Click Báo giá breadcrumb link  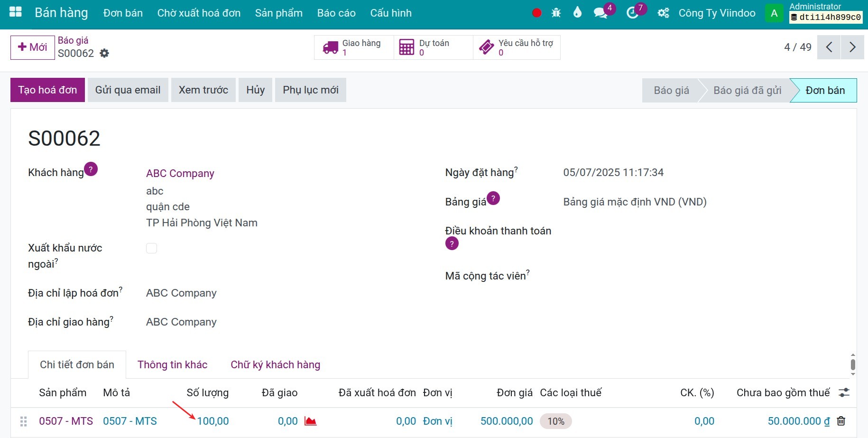click(73, 40)
